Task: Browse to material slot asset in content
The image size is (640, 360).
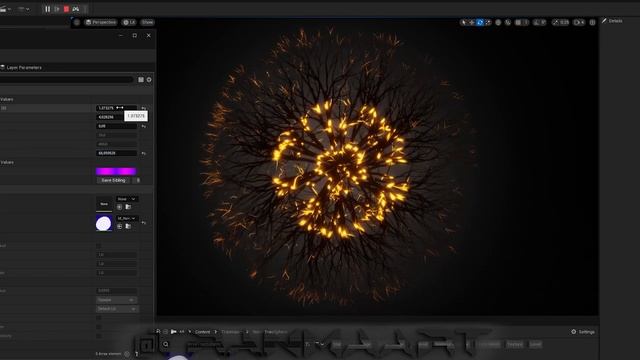Action: (128, 226)
